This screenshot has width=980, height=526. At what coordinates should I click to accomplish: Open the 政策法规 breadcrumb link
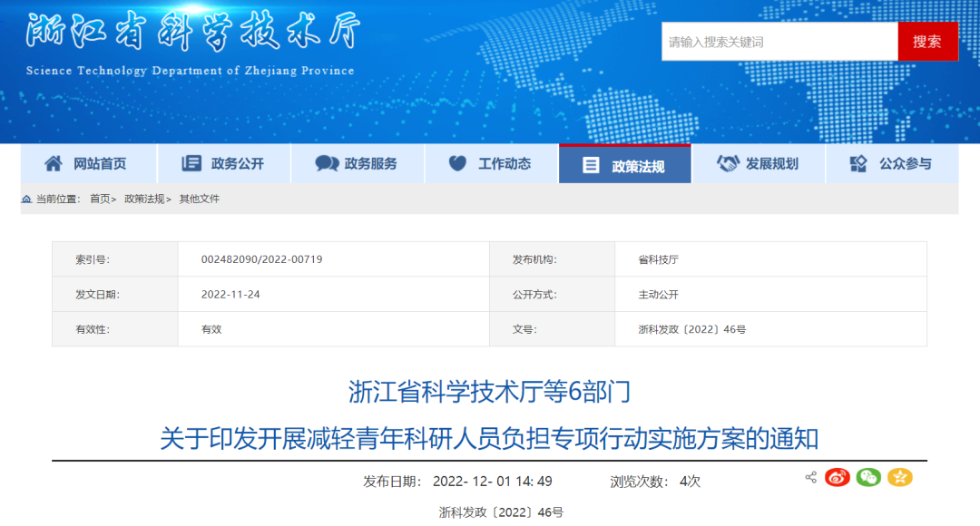point(144,199)
